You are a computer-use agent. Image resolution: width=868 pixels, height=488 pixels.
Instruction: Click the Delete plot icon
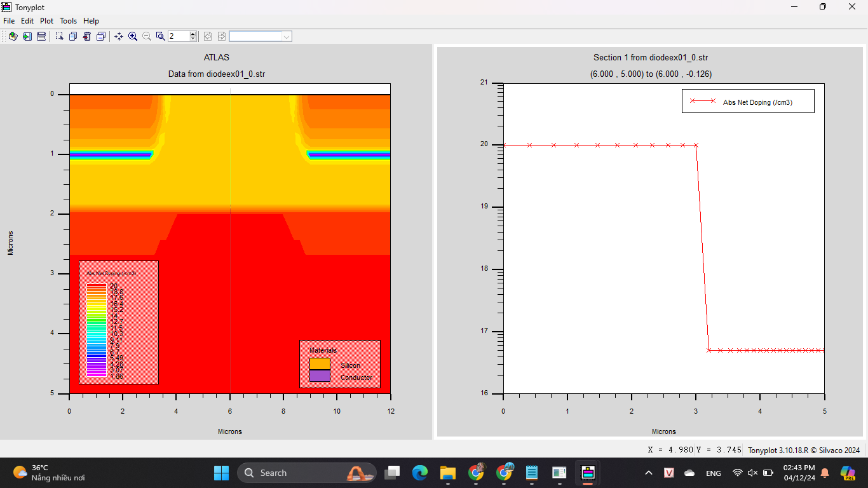(87, 36)
